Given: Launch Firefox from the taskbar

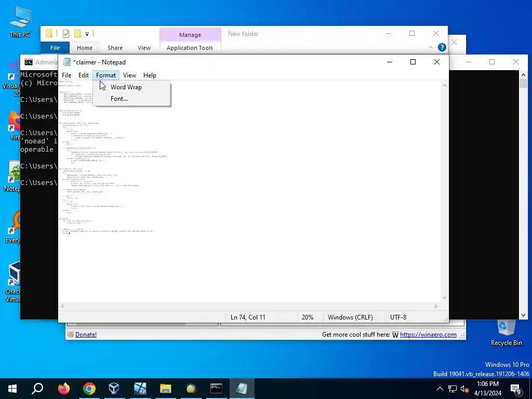Looking at the screenshot, I should click(x=64, y=389).
